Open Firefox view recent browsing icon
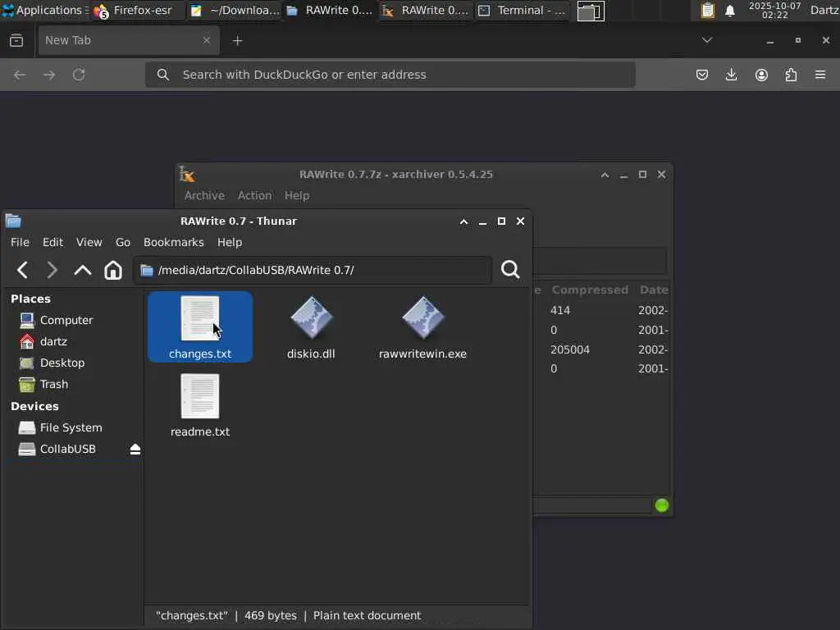 (16, 40)
